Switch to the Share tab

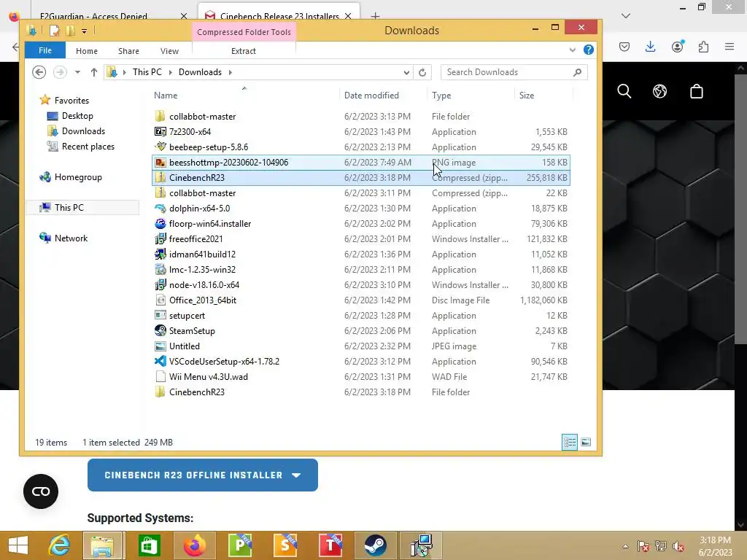(128, 51)
